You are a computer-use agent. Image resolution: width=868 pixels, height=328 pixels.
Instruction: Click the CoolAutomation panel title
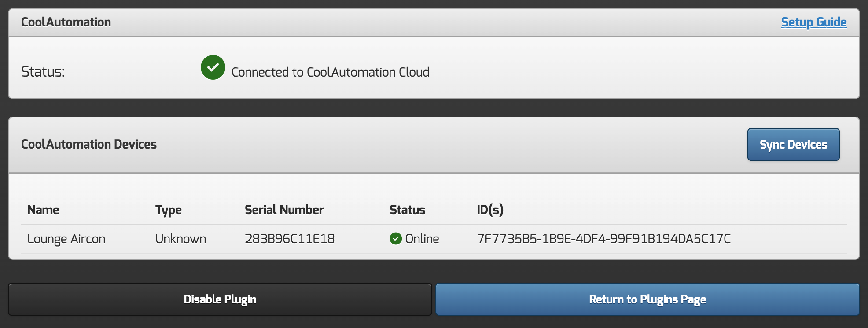tap(66, 22)
